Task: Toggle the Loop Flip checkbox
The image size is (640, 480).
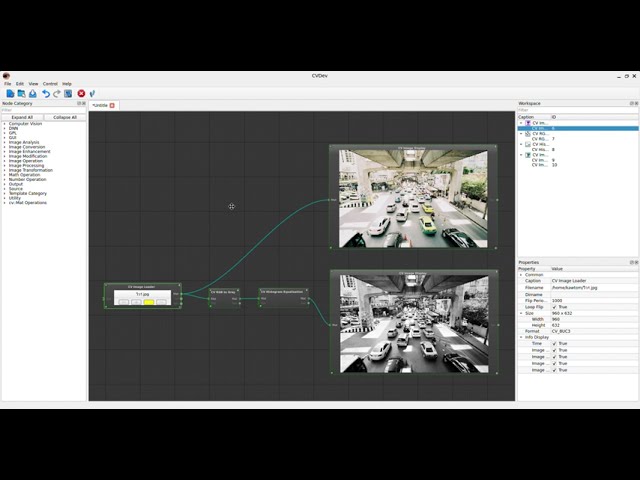Action: click(554, 307)
